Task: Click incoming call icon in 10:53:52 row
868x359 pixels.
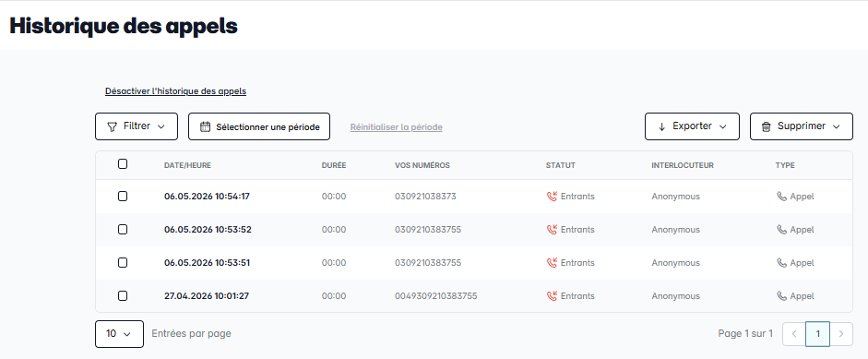Action: tap(552, 230)
